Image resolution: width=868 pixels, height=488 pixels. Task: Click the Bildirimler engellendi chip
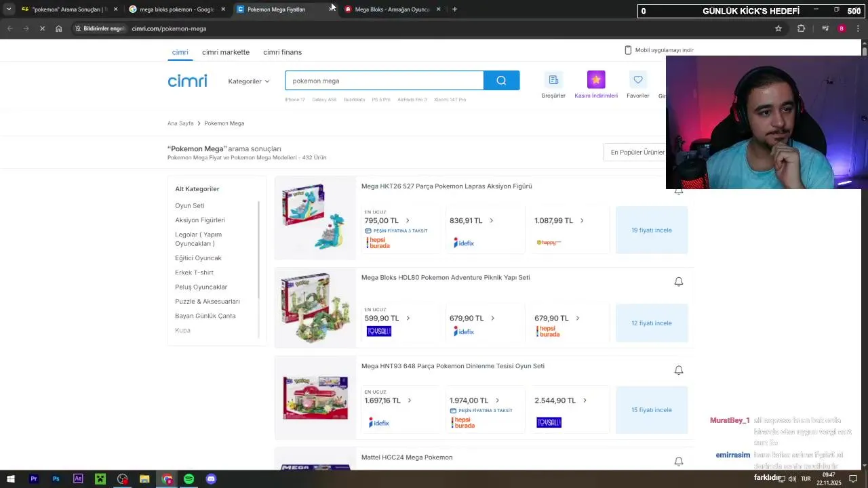pyautogui.click(x=100, y=28)
